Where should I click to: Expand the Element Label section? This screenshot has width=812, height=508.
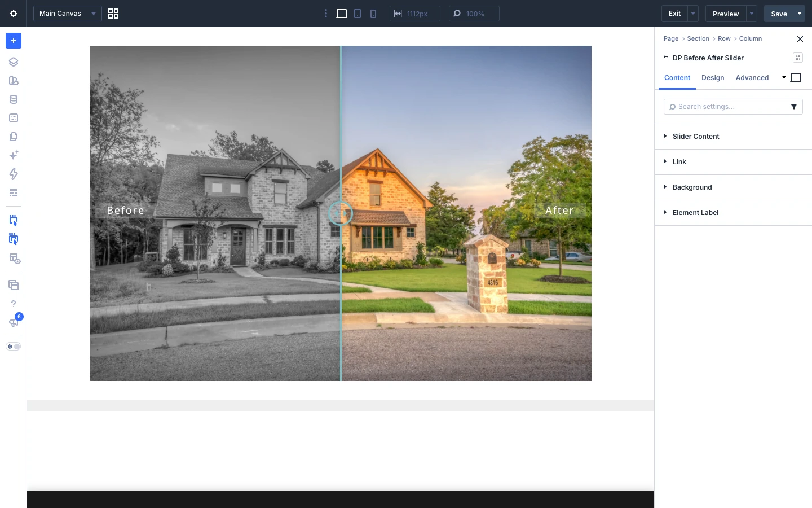click(x=733, y=213)
